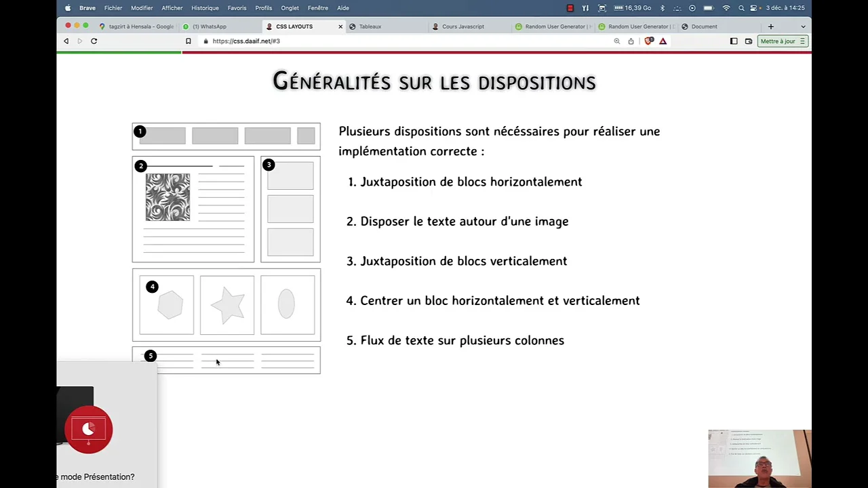Open the Apple menu

(67, 8)
